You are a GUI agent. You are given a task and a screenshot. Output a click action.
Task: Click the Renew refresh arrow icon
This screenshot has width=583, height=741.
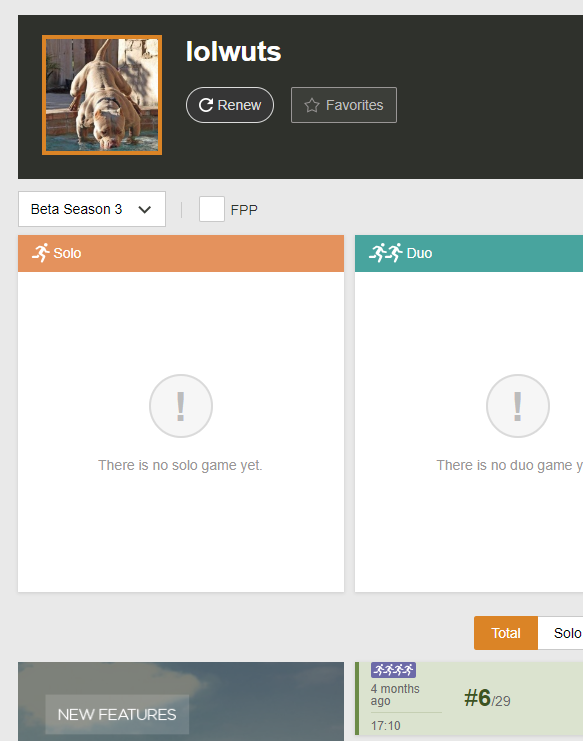[206, 105]
